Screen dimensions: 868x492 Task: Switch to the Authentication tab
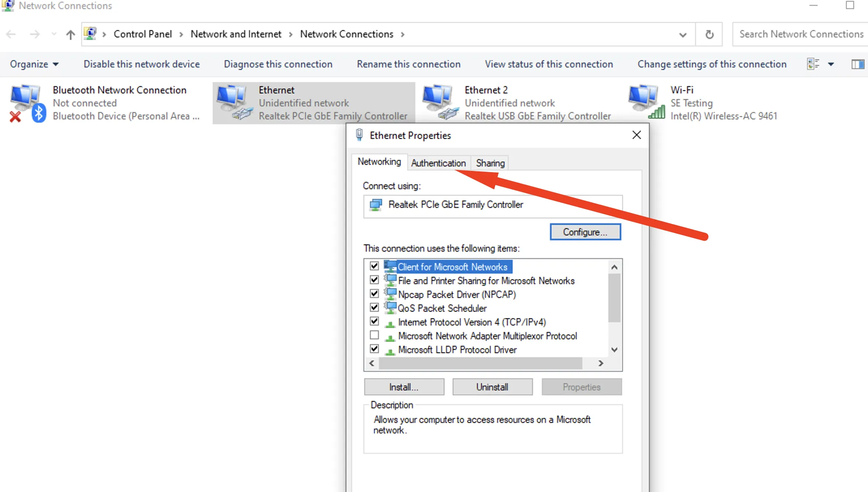[x=438, y=163]
